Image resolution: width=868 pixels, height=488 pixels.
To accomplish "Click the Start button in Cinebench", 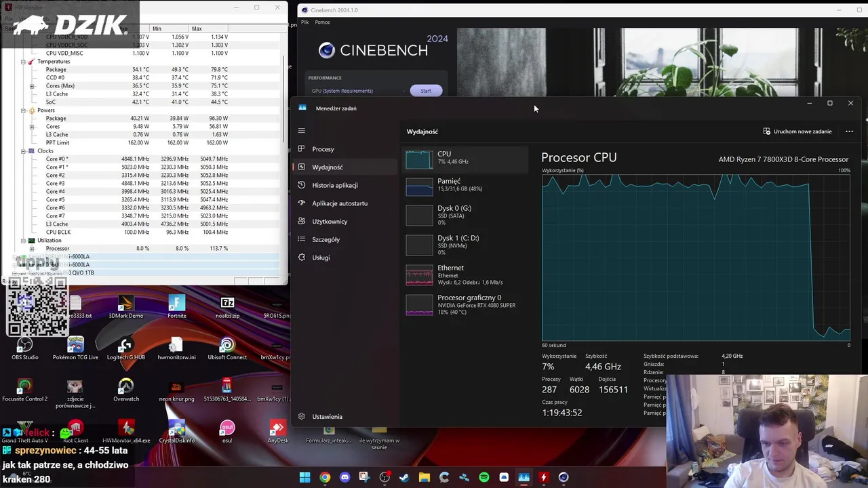I will pyautogui.click(x=426, y=91).
